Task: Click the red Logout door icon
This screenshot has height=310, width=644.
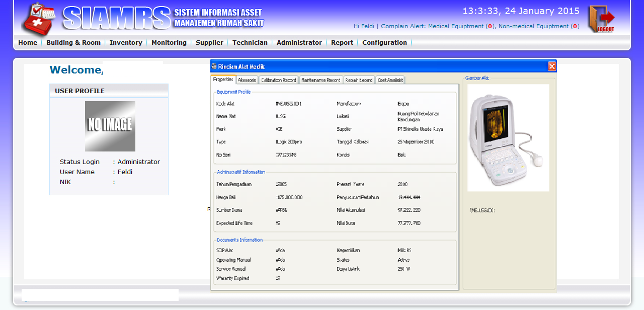Action: point(602,19)
